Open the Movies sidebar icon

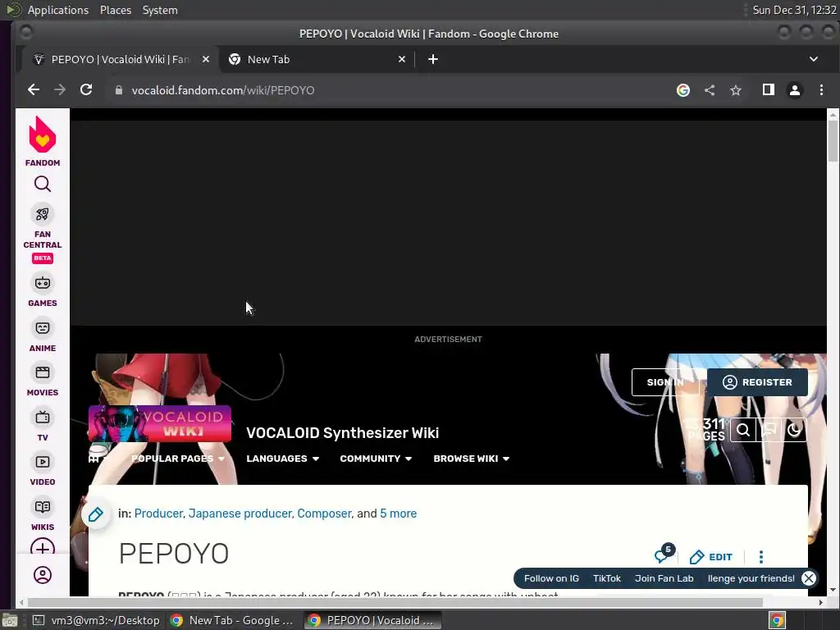click(43, 372)
